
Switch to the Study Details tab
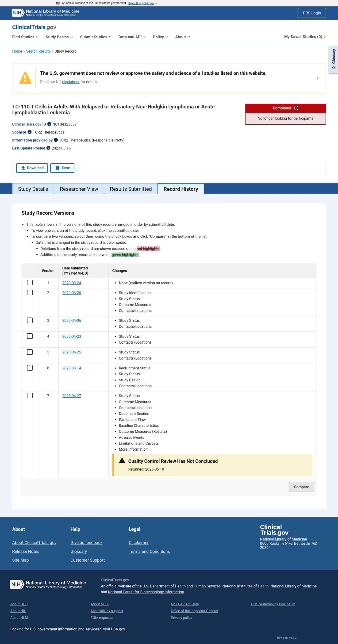pos(33,189)
